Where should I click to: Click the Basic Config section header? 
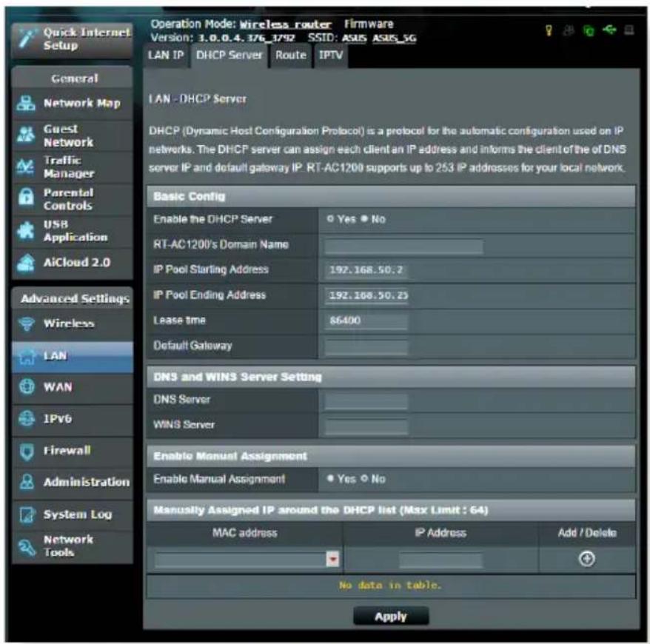(x=391, y=196)
